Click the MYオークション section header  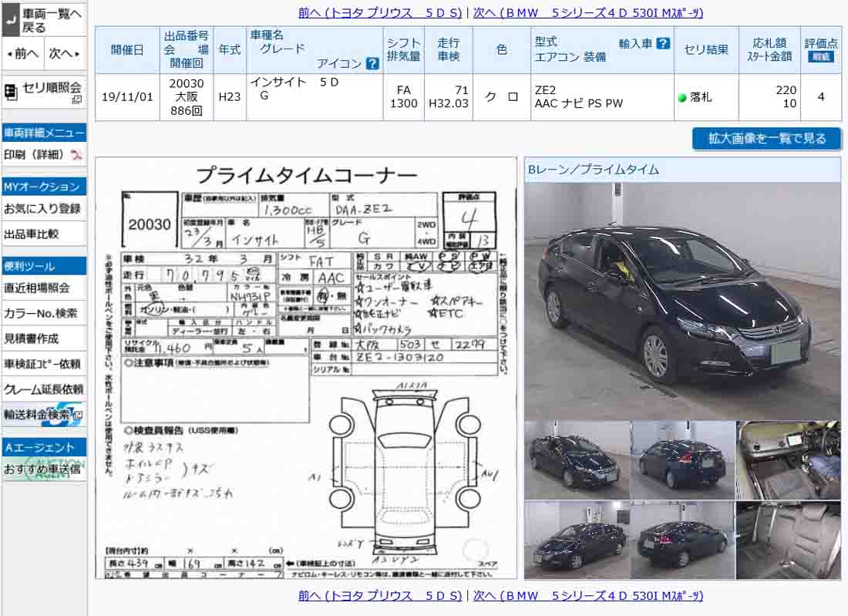pyautogui.click(x=45, y=187)
